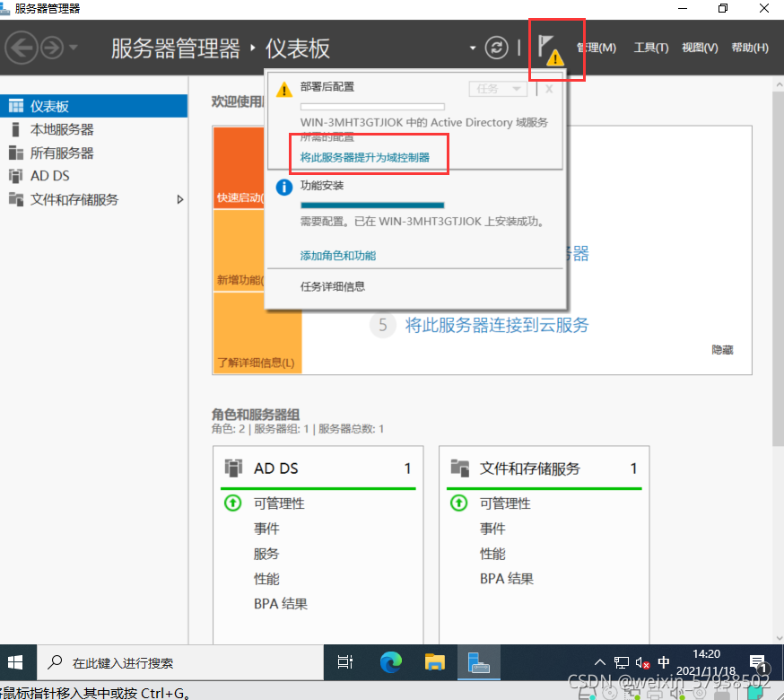The height and width of the screenshot is (700, 784).
Task: Open 文件和存储服务 role tile header
Action: coord(544,468)
